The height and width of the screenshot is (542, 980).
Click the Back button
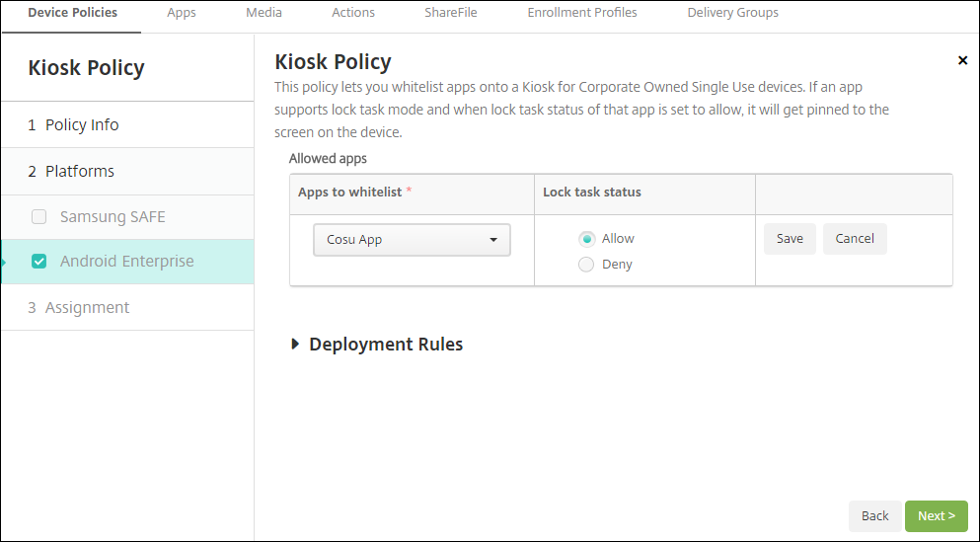tap(874, 516)
